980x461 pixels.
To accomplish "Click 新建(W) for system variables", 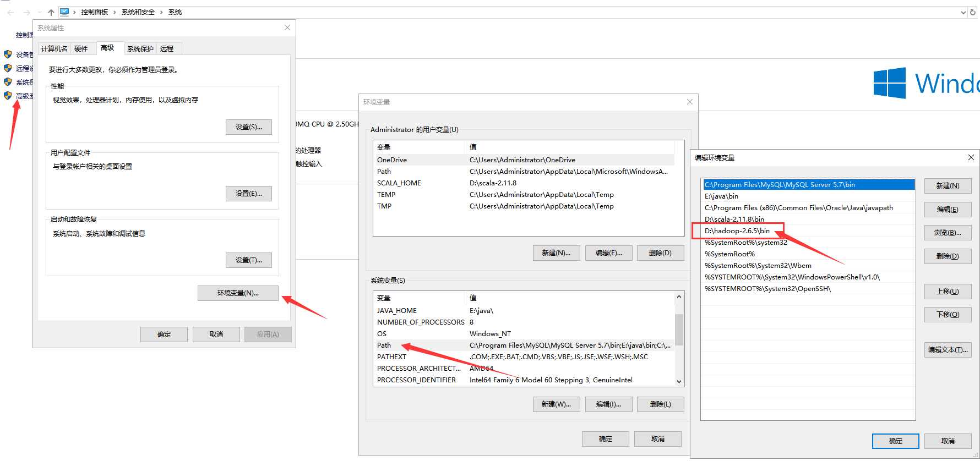I will 556,404.
